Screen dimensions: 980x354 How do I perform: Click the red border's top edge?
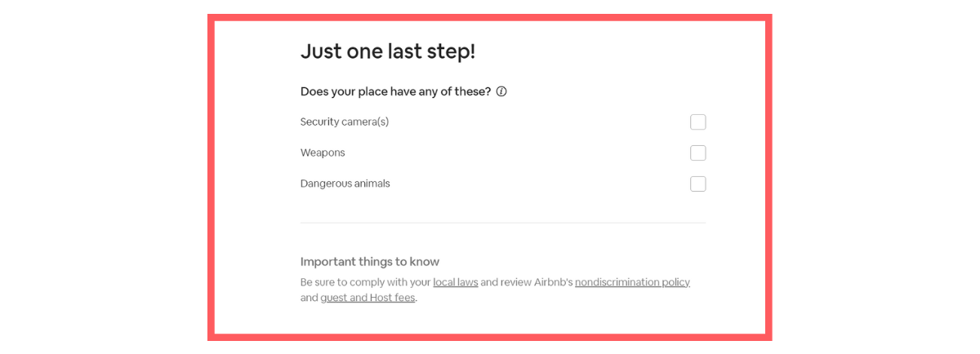tap(490, 17)
